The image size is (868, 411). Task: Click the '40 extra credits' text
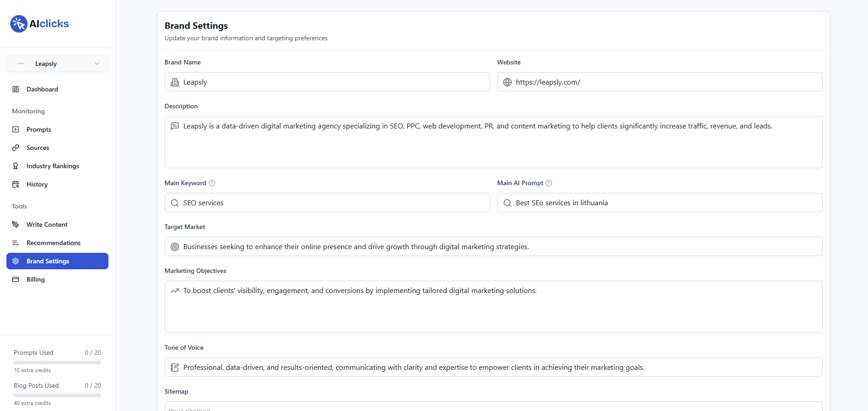tap(32, 403)
